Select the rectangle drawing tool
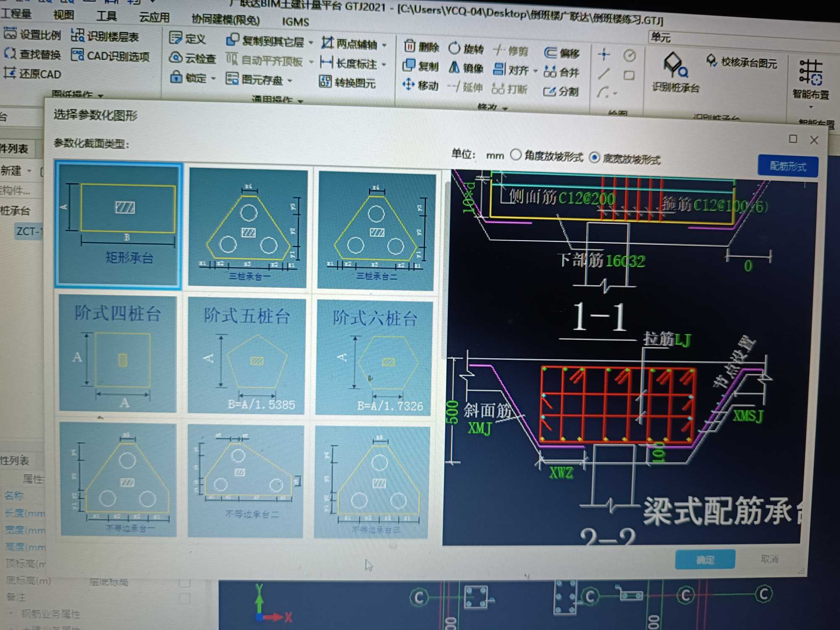 point(629,76)
